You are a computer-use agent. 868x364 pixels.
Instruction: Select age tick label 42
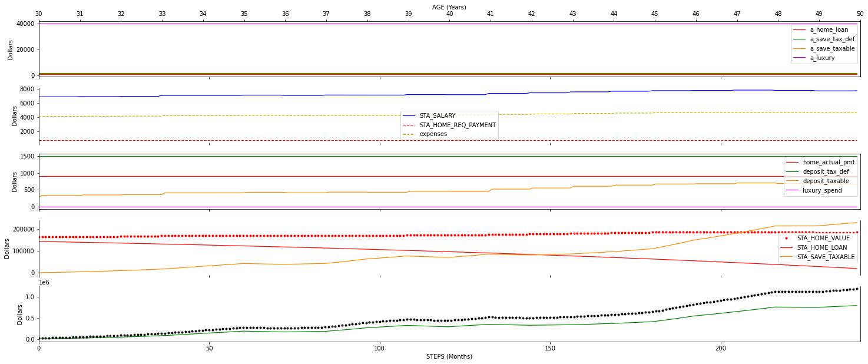click(532, 14)
